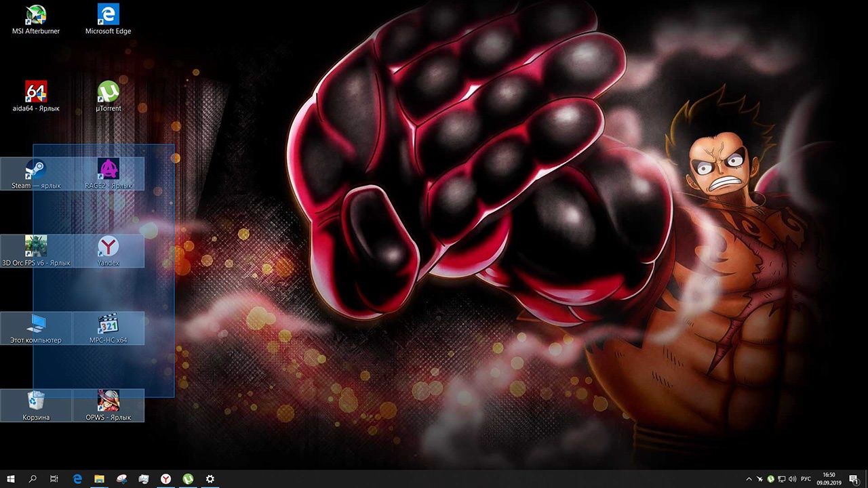Open the volume control in system tray

pyautogui.click(x=793, y=479)
